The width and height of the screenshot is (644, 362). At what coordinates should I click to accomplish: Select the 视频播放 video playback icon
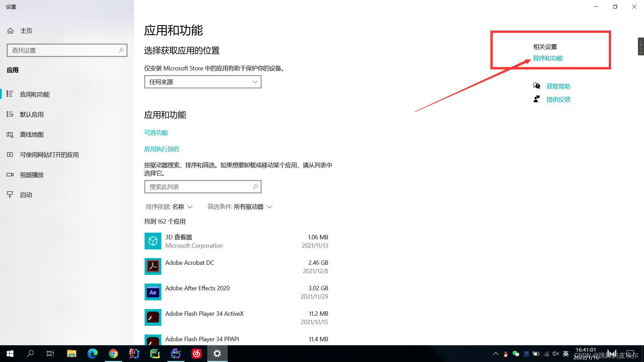(x=10, y=175)
